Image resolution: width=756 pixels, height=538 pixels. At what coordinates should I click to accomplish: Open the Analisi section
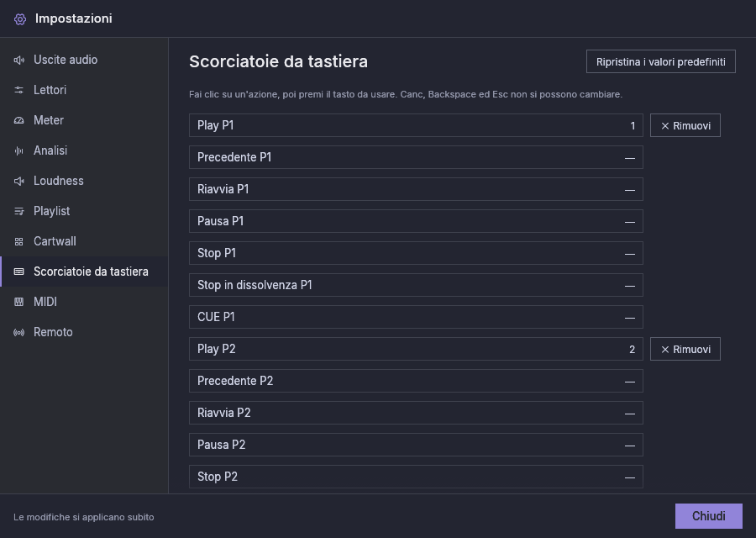click(x=84, y=151)
